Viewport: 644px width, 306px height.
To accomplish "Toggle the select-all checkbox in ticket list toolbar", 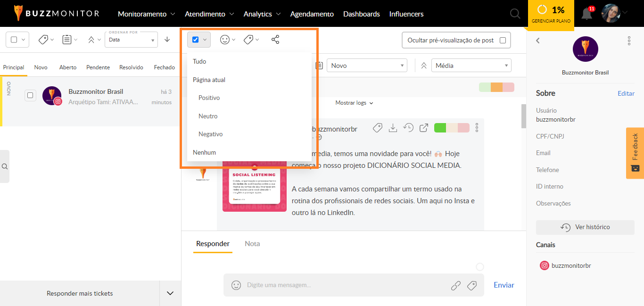I will tap(14, 40).
